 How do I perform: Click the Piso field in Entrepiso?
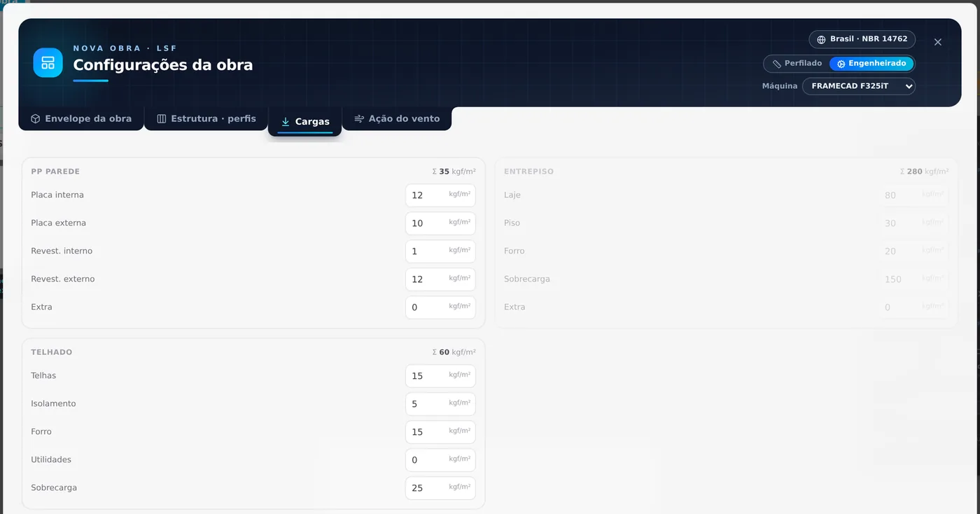913,223
